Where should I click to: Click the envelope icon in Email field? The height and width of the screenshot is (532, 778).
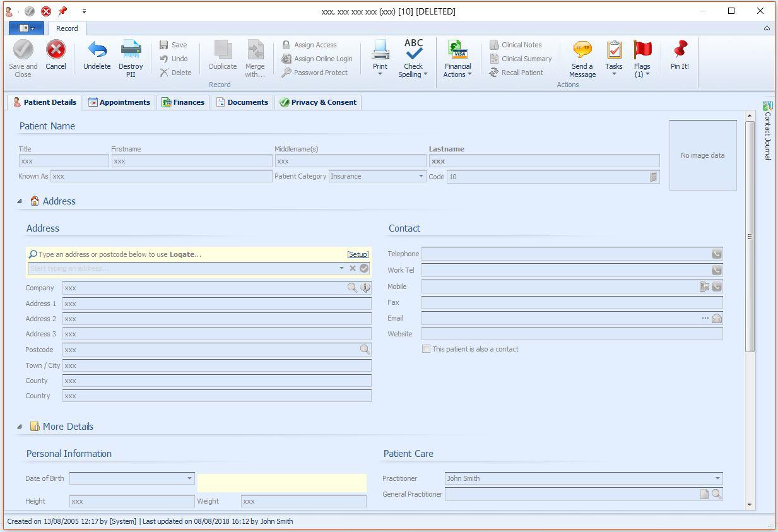pyautogui.click(x=717, y=319)
